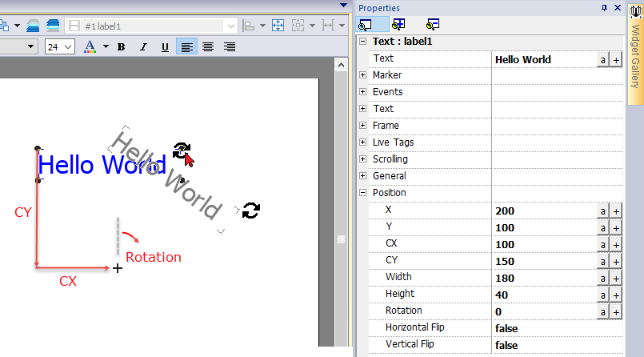Open the font color picker arrow

[106, 47]
